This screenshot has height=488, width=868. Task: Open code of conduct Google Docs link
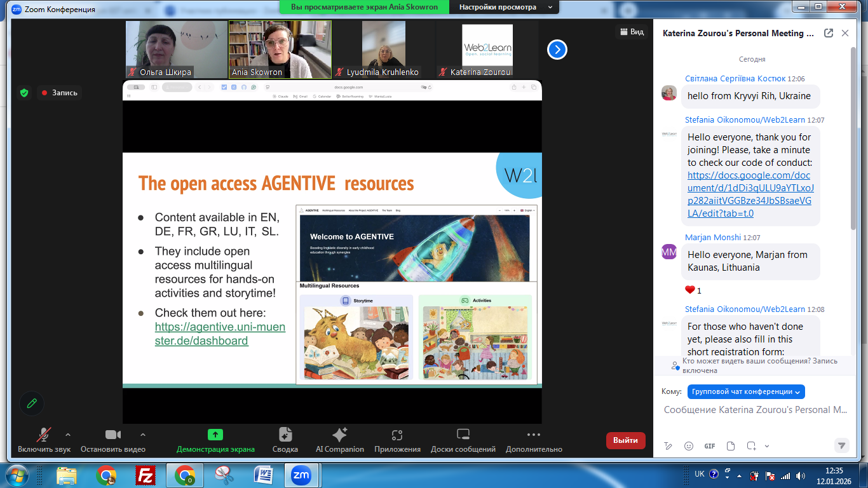[750, 194]
